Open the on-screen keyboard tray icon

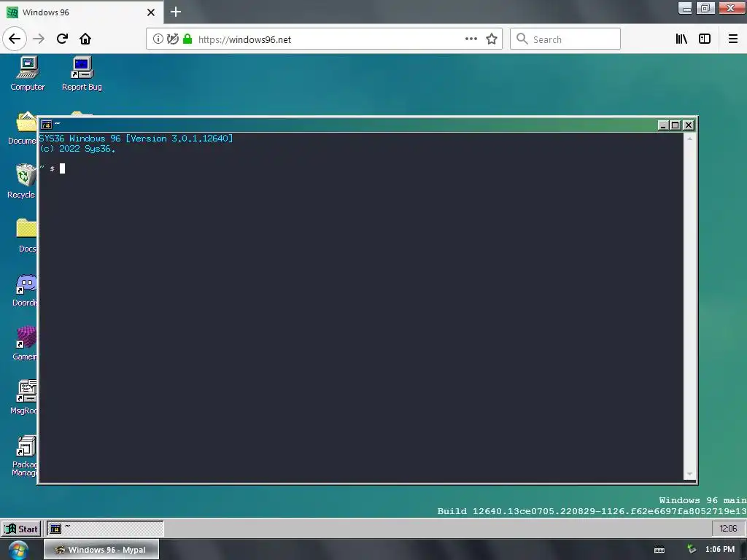click(659, 551)
